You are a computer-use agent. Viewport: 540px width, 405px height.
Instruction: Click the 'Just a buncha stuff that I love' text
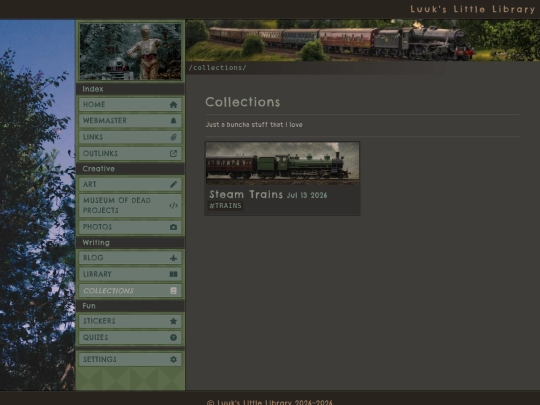coord(254,125)
